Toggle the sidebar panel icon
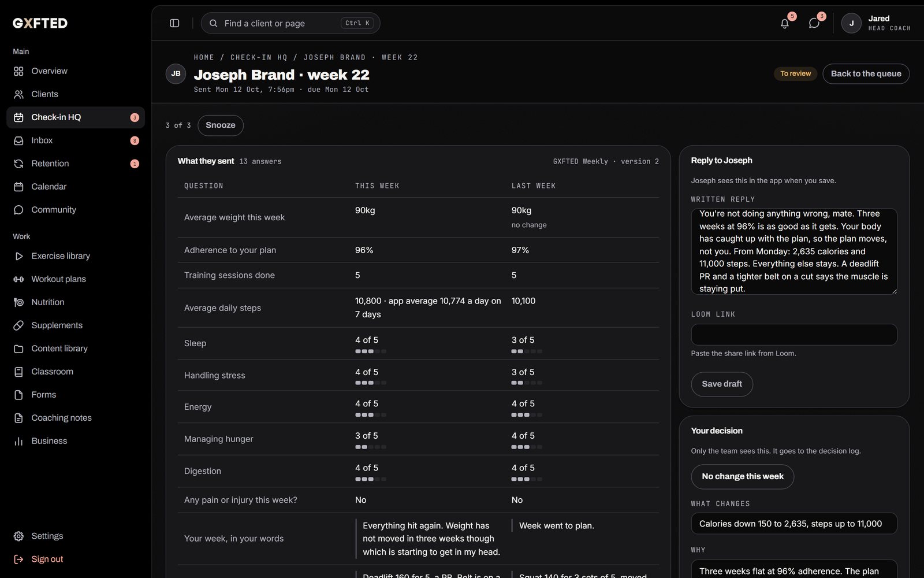 [x=174, y=23]
